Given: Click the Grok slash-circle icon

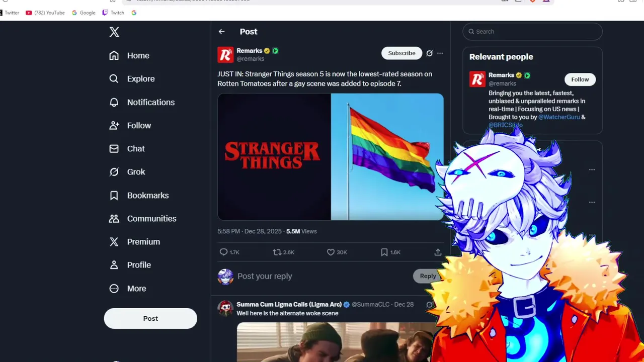Looking at the screenshot, I should pos(114,172).
